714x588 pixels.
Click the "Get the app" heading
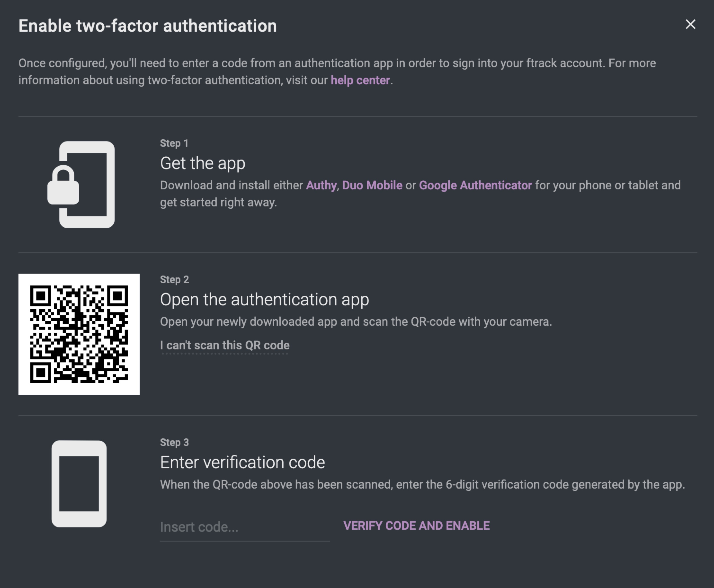(203, 164)
